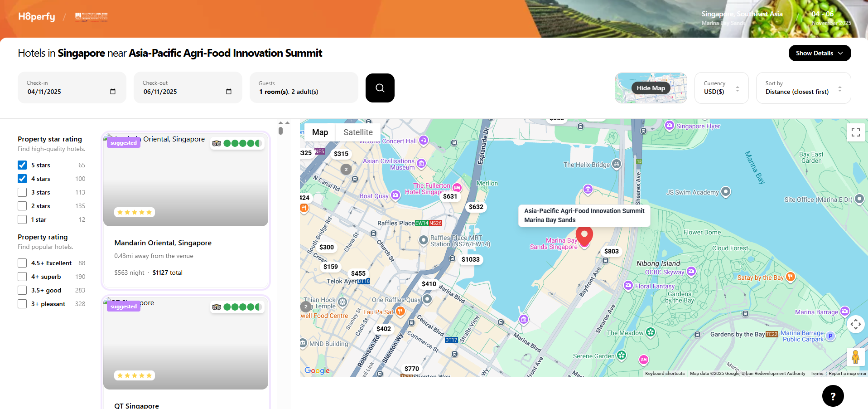
Task: Enable the 4+ superb rating filter
Action: pos(22,277)
